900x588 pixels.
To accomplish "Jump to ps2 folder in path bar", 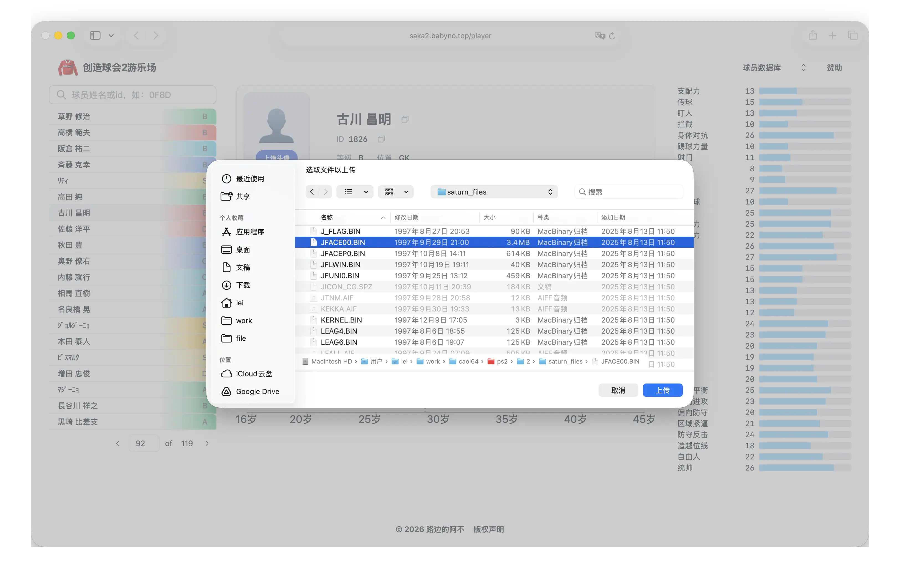I will [x=498, y=362].
